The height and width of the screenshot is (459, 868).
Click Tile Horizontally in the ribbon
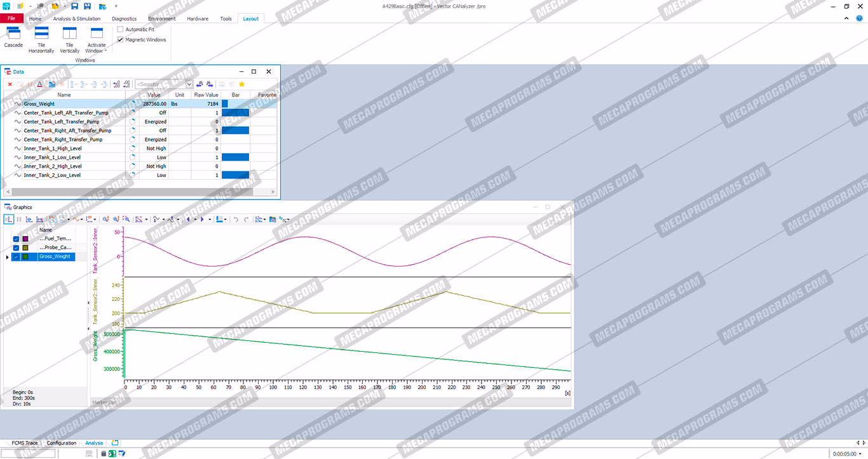click(41, 39)
